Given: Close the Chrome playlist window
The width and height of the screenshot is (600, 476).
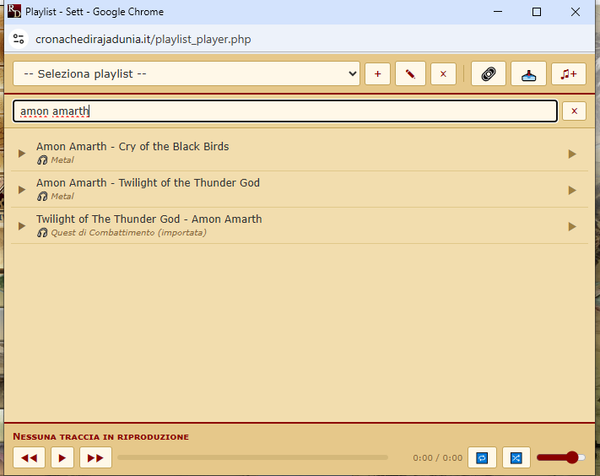Looking at the screenshot, I should coord(575,12).
